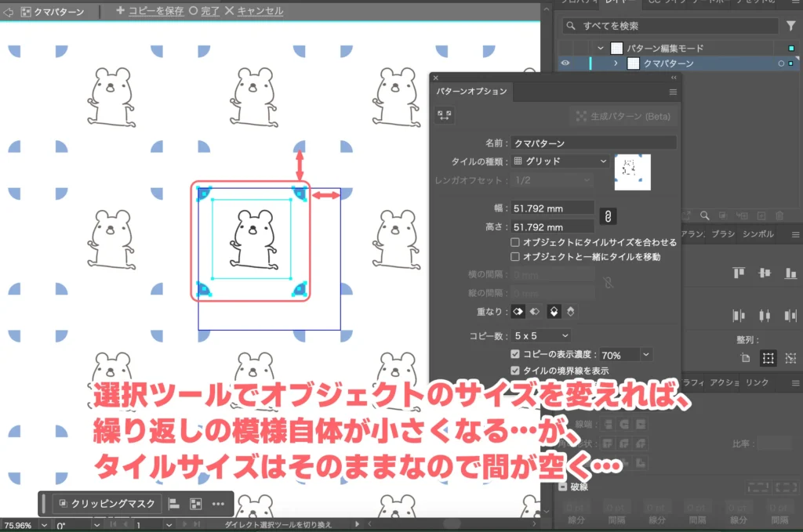Click the filter funnel icon in the Layers panel
Viewport: 803px width, 532px height.
(789, 25)
